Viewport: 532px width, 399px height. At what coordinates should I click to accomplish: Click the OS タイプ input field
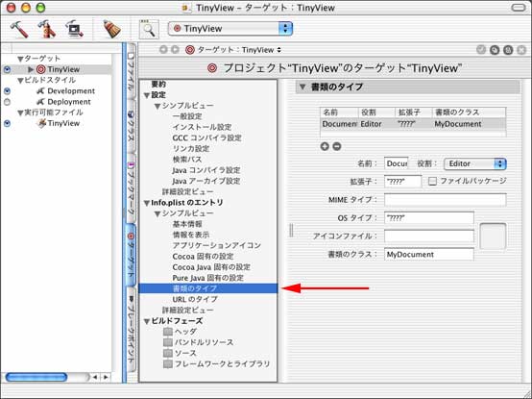pos(429,218)
